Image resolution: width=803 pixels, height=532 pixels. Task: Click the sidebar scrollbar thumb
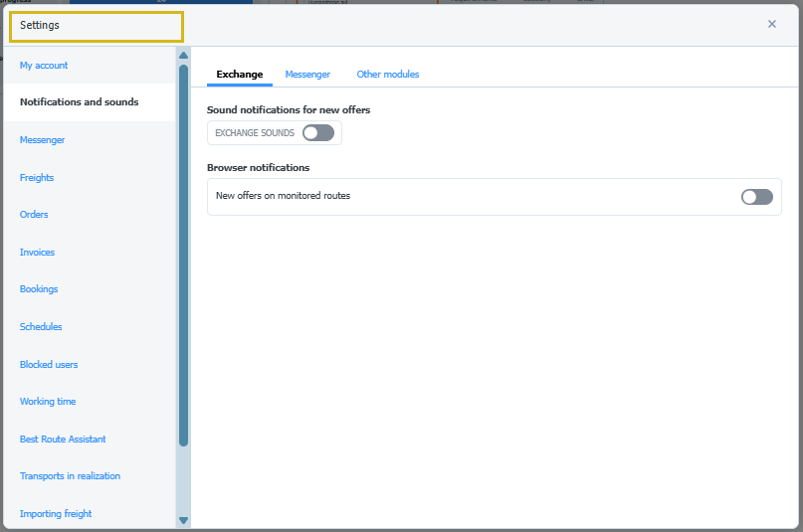[x=183, y=249]
